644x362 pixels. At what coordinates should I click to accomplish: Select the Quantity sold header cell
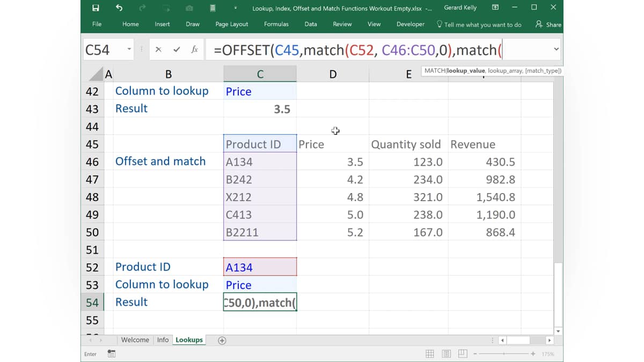(408, 144)
